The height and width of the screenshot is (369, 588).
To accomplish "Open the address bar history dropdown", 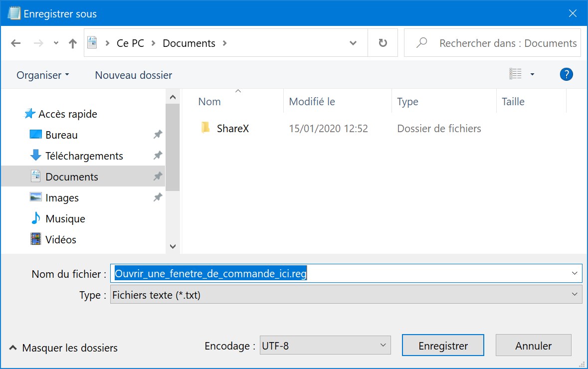I will [x=353, y=43].
